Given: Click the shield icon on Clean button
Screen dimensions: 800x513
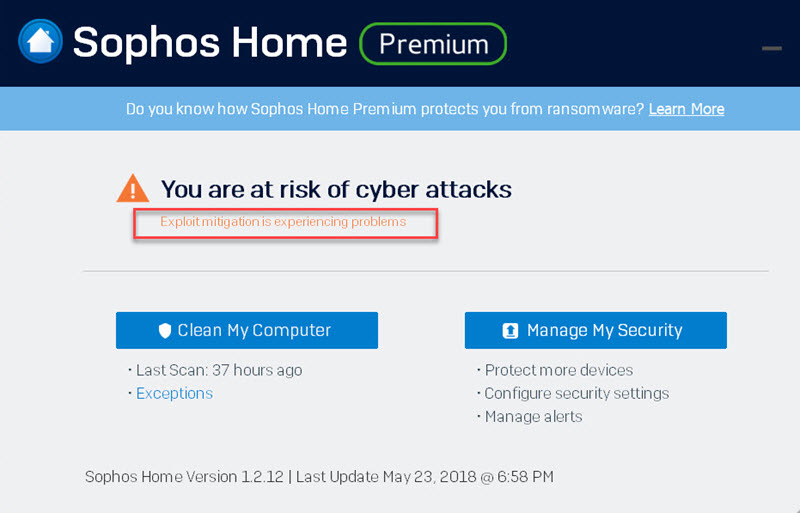Looking at the screenshot, I should point(165,331).
